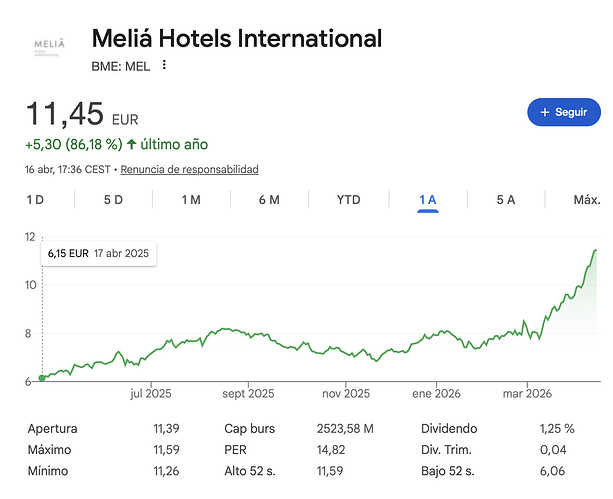Image resolution: width=613 pixels, height=499 pixels.
Task: Select the 1 D time range tab
Action: coord(35,200)
